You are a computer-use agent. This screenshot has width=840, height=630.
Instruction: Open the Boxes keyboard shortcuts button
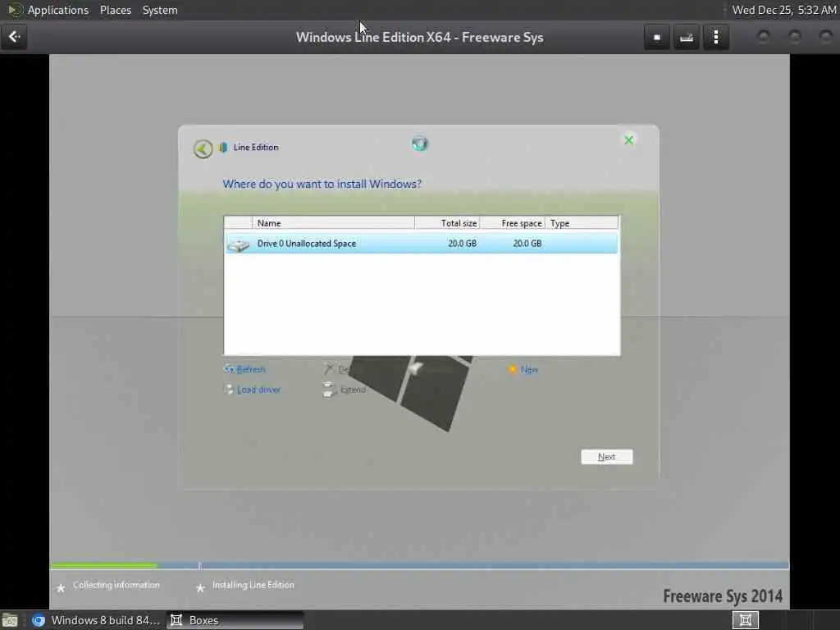(687, 37)
